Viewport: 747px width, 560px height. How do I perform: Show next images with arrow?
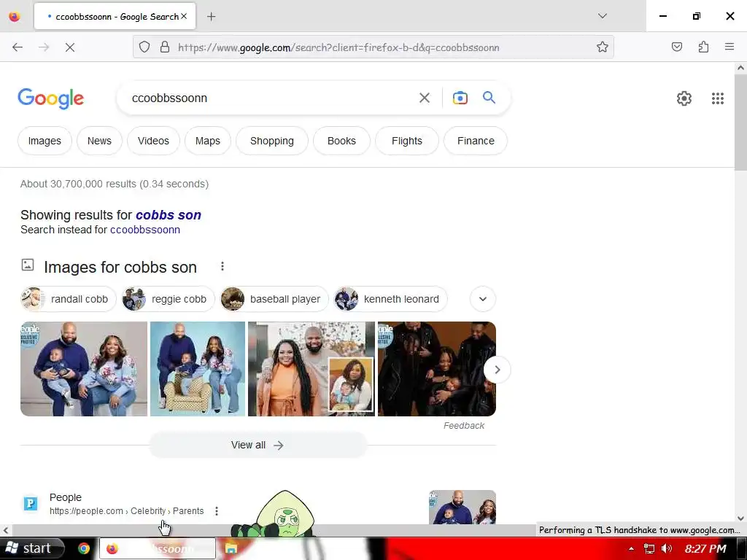click(x=497, y=370)
